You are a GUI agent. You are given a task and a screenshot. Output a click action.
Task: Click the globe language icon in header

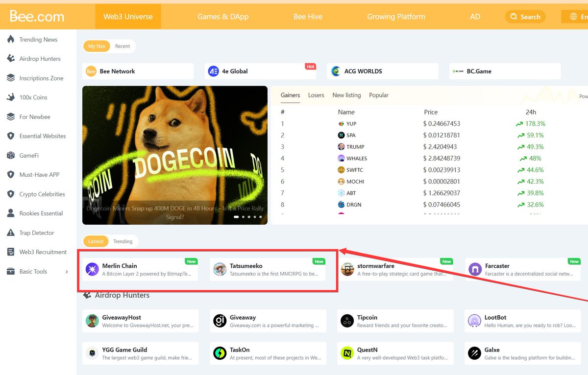573,17
